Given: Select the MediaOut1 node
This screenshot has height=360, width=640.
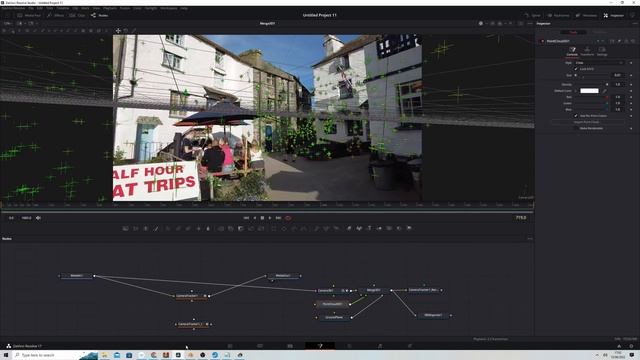Looking at the screenshot, I should [284, 276].
